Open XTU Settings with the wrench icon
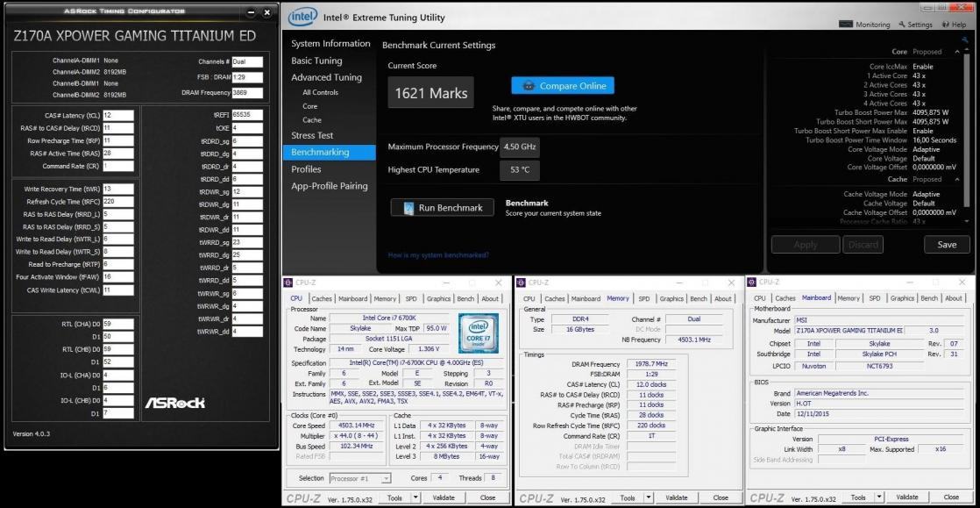 [916, 25]
